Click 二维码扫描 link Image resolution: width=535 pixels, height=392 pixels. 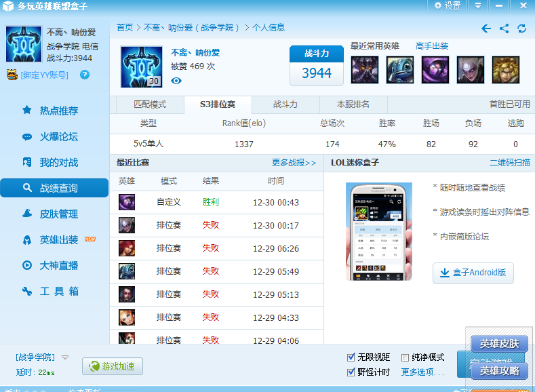(510, 163)
